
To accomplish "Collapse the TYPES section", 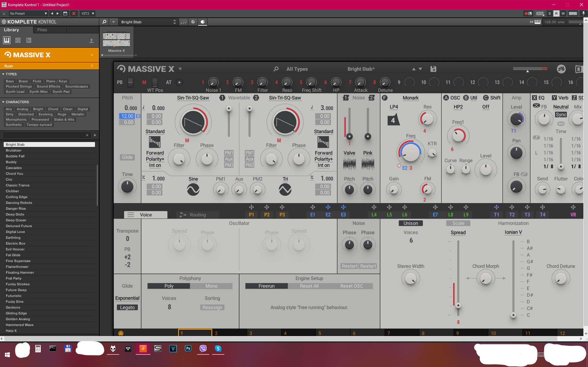I will pyautogui.click(x=3, y=74).
